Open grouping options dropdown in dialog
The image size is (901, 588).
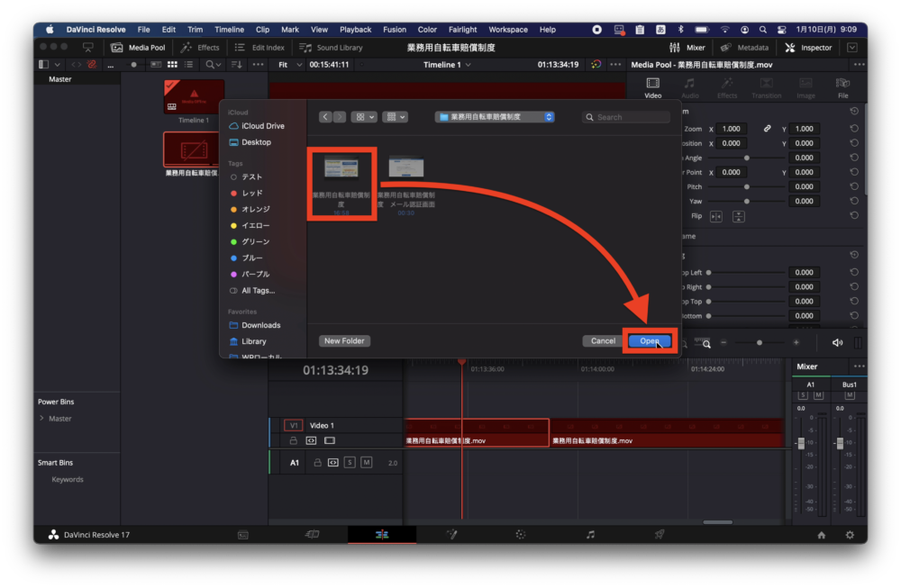pyautogui.click(x=396, y=117)
